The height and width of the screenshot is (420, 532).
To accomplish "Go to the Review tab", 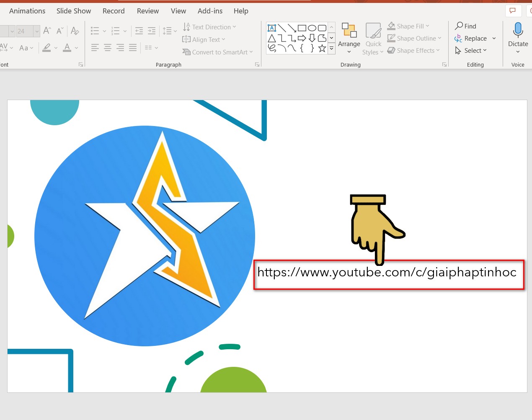I will pos(148,11).
